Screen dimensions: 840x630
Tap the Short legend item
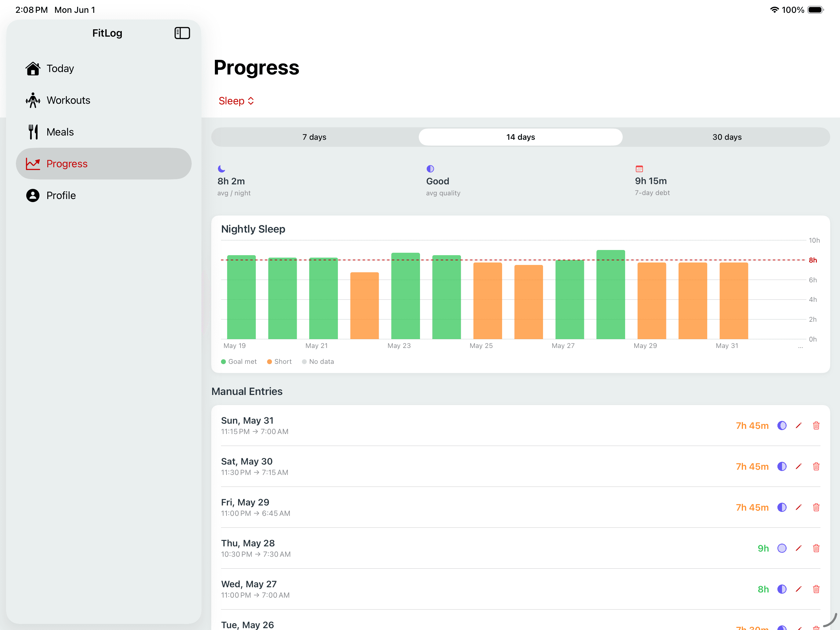(280, 361)
